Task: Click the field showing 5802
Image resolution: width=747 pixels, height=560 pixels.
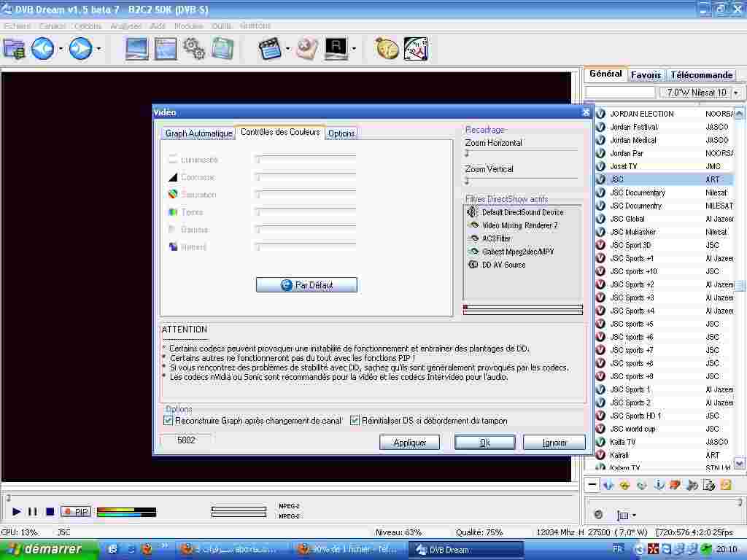Action: pos(186,440)
